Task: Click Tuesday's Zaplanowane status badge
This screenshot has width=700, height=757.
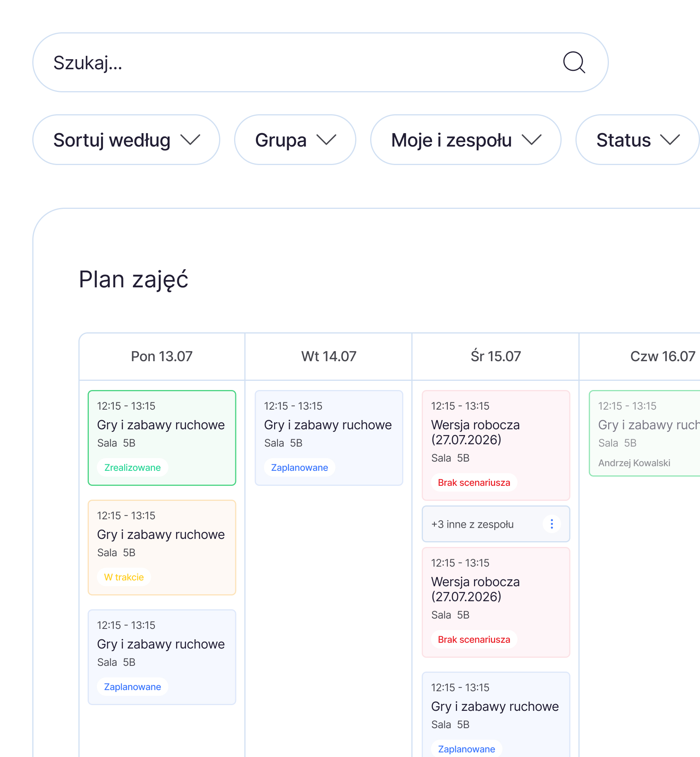Action: click(x=299, y=467)
